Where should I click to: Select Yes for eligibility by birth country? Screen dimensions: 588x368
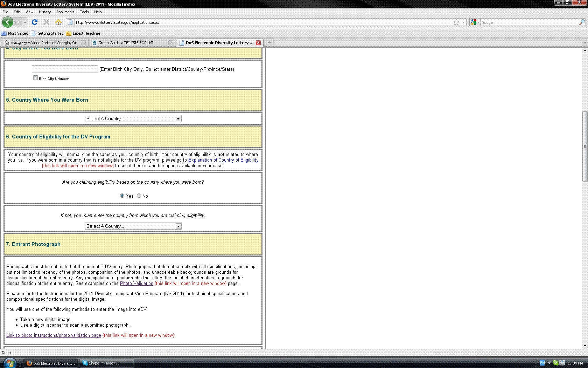point(122,196)
